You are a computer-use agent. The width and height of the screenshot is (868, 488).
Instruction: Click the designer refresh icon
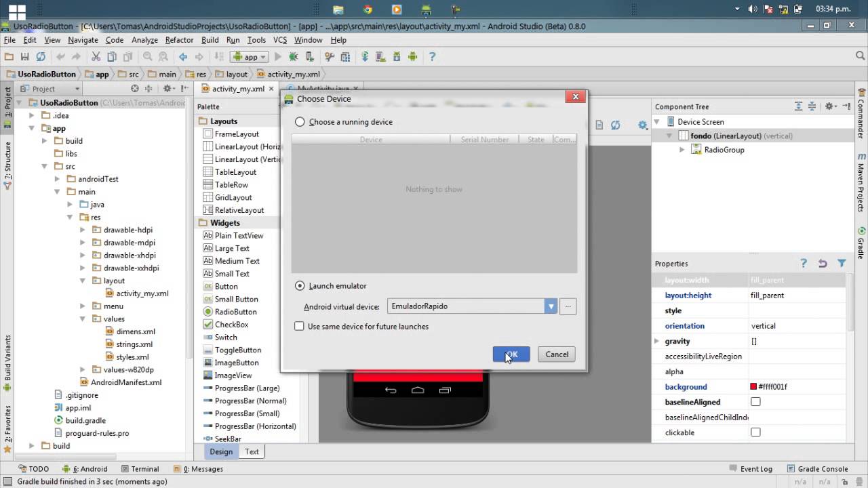click(x=615, y=125)
